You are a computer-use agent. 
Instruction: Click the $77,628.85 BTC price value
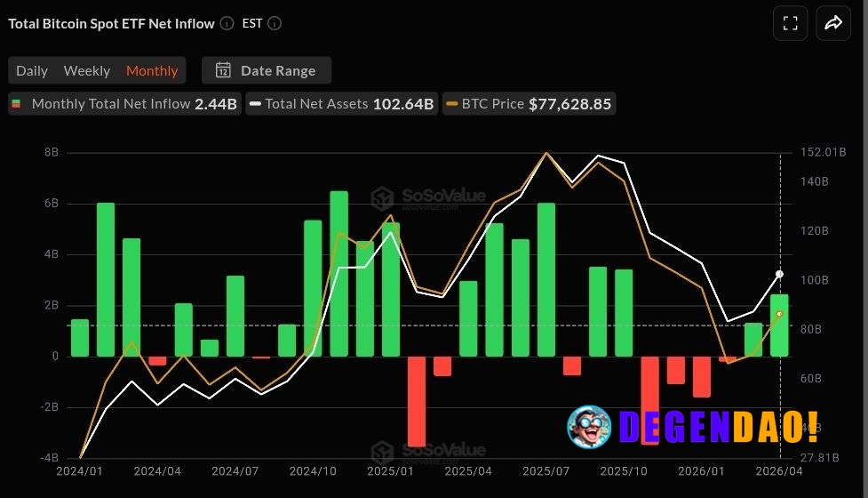tap(570, 103)
